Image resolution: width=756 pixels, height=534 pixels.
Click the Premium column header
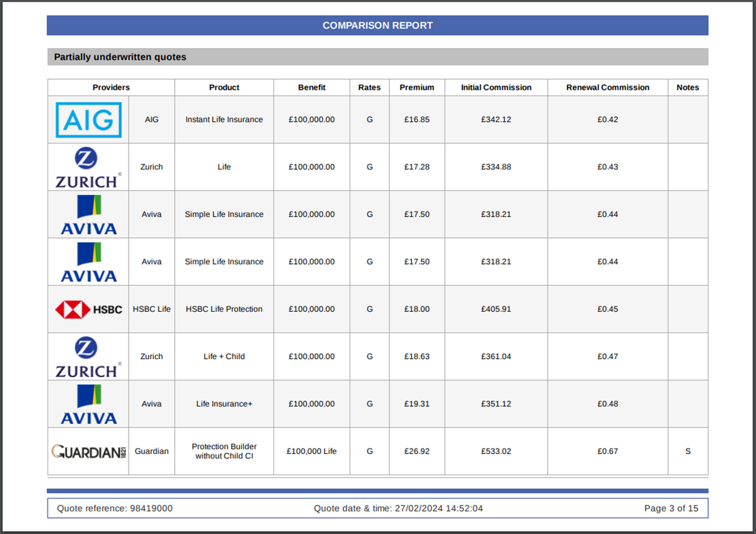[417, 88]
